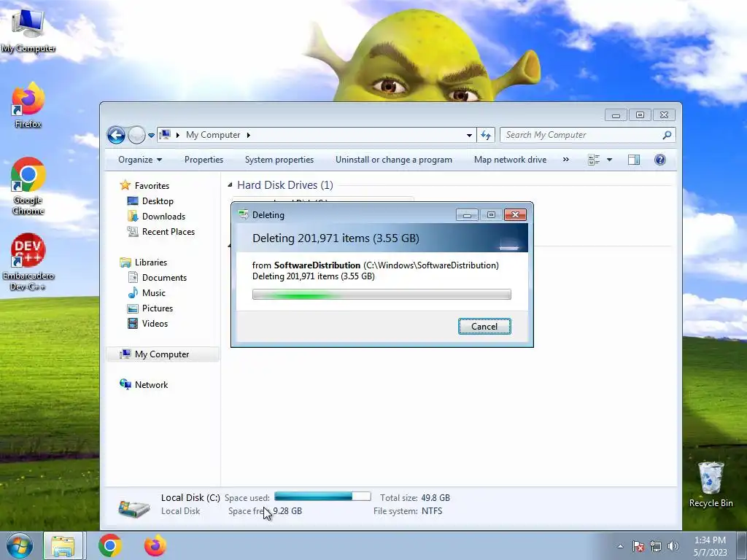Open the Organize menu
747x560 pixels.
pyautogui.click(x=140, y=160)
